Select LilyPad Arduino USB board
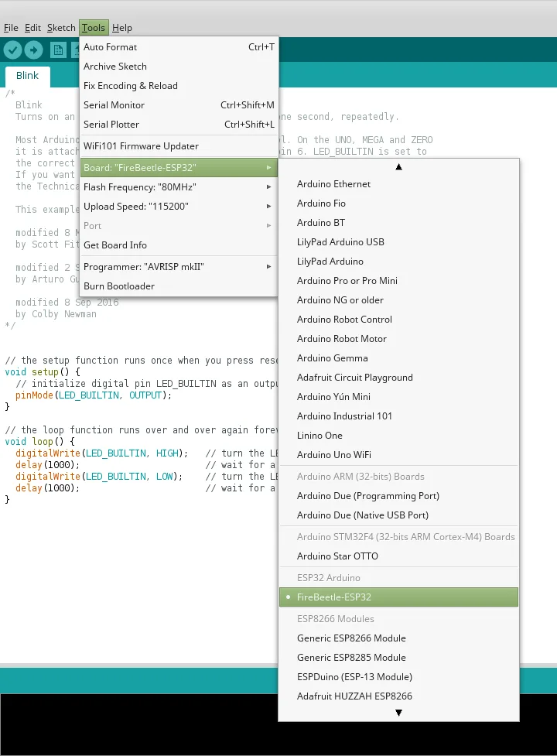The width and height of the screenshot is (557, 756). 398,242
